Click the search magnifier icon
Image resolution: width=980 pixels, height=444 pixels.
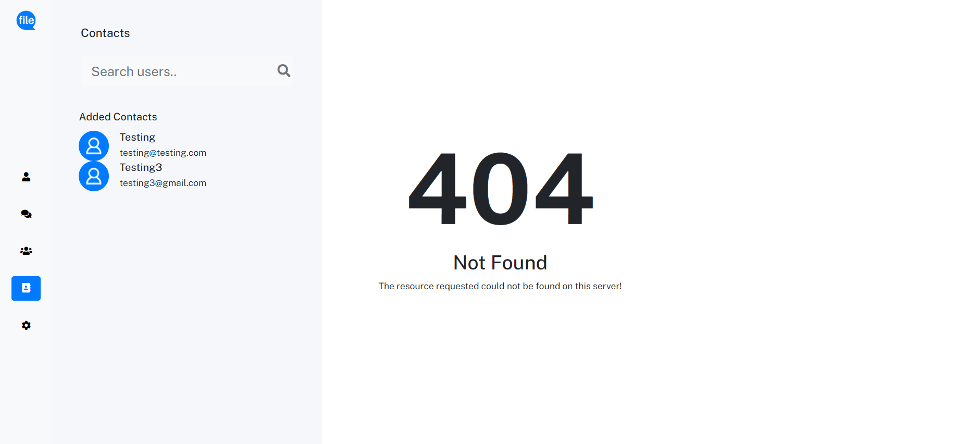click(x=284, y=70)
